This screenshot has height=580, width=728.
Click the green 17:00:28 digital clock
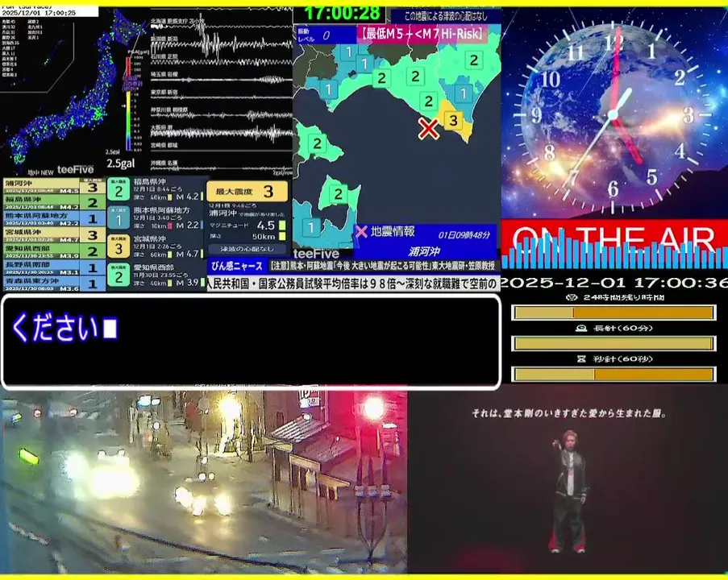click(343, 14)
